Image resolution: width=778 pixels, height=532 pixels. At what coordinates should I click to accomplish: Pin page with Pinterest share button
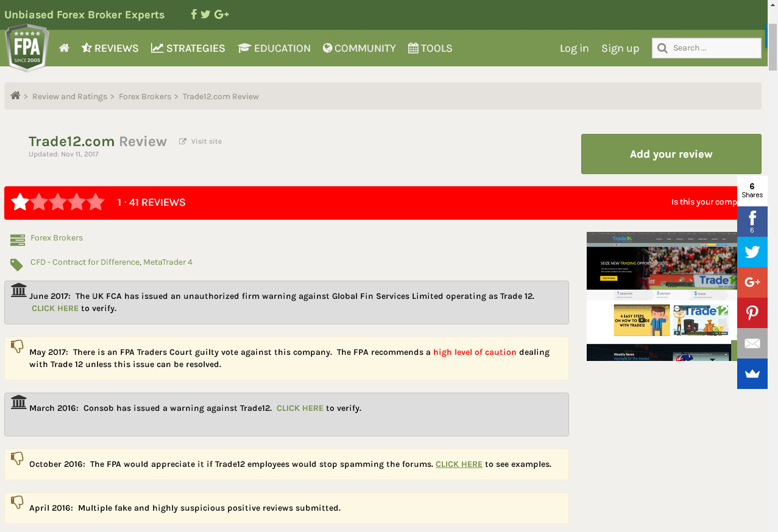click(752, 313)
